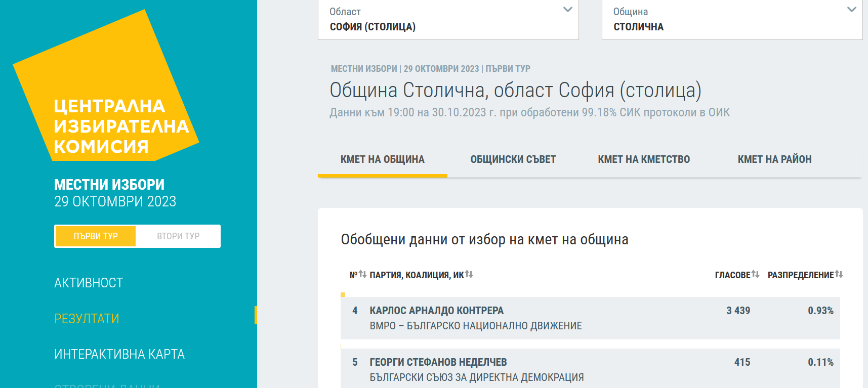Click the Местни избори 29 октомври 2023 heading

click(115, 193)
